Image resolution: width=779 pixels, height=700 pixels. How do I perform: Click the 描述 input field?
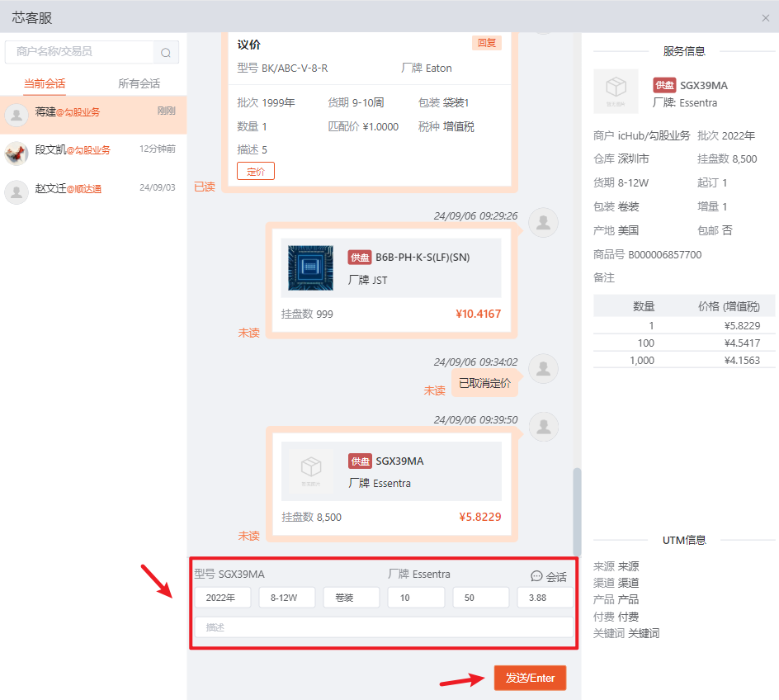coord(383,627)
